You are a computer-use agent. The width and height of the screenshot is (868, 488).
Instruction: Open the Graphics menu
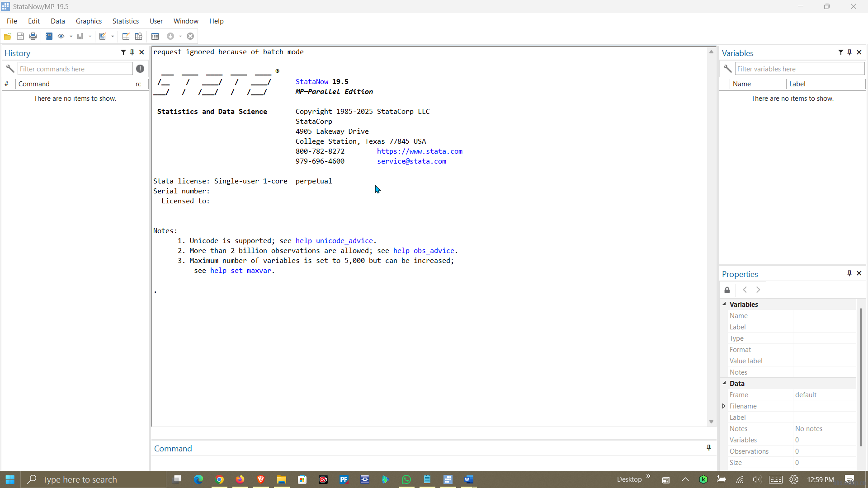point(89,21)
